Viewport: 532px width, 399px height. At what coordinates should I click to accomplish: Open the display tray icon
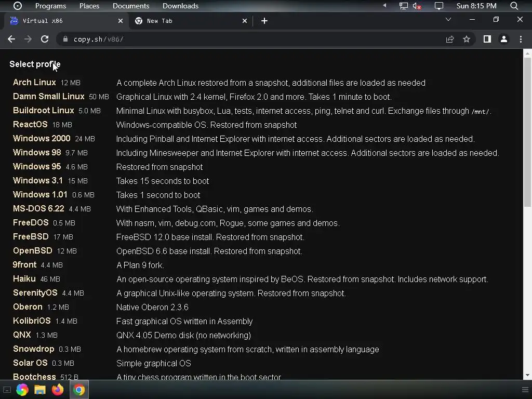tap(439, 6)
